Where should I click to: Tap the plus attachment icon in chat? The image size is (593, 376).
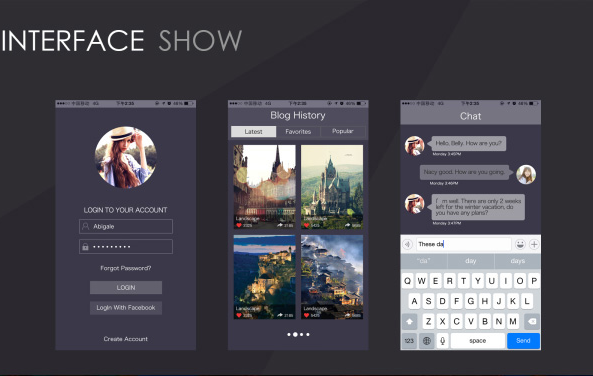[x=534, y=244]
